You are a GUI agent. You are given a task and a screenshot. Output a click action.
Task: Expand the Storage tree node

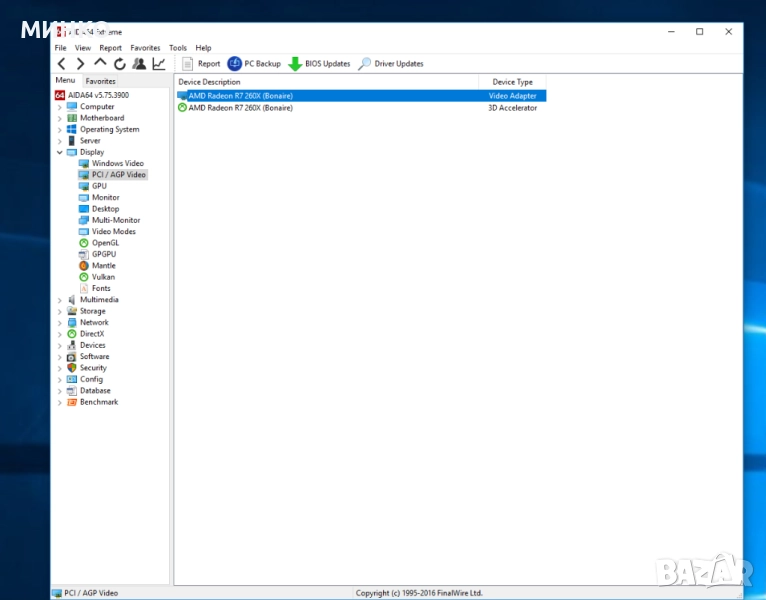click(60, 312)
